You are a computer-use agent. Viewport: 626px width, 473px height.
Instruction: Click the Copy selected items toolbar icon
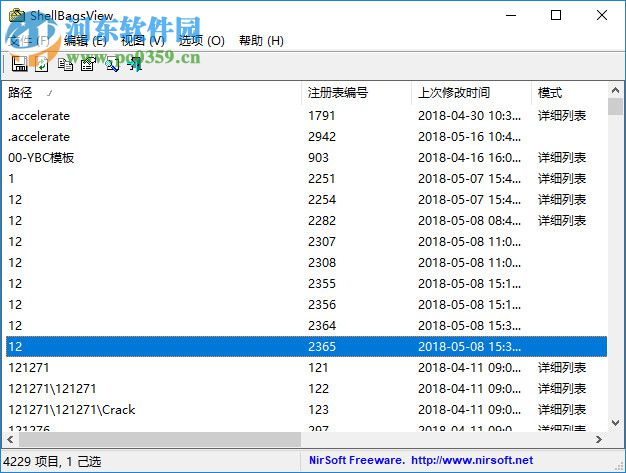click(x=65, y=64)
